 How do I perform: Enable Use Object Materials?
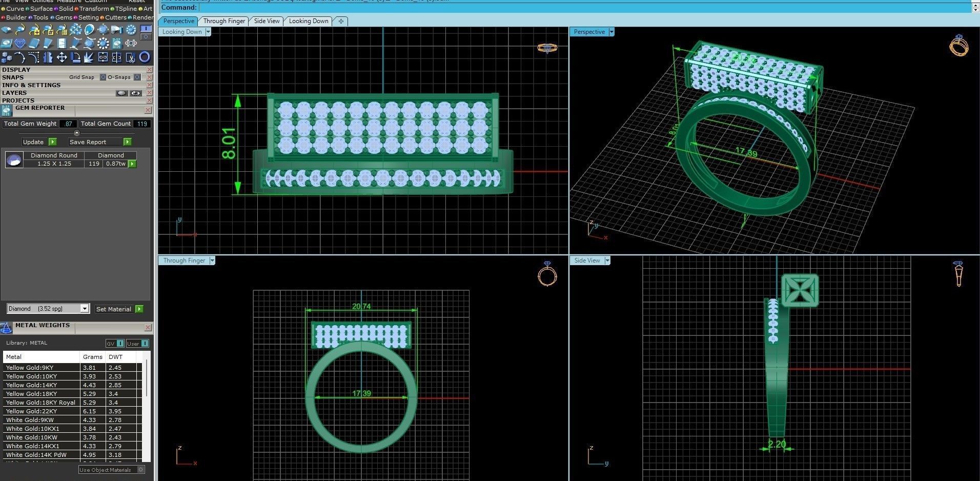[x=111, y=470]
